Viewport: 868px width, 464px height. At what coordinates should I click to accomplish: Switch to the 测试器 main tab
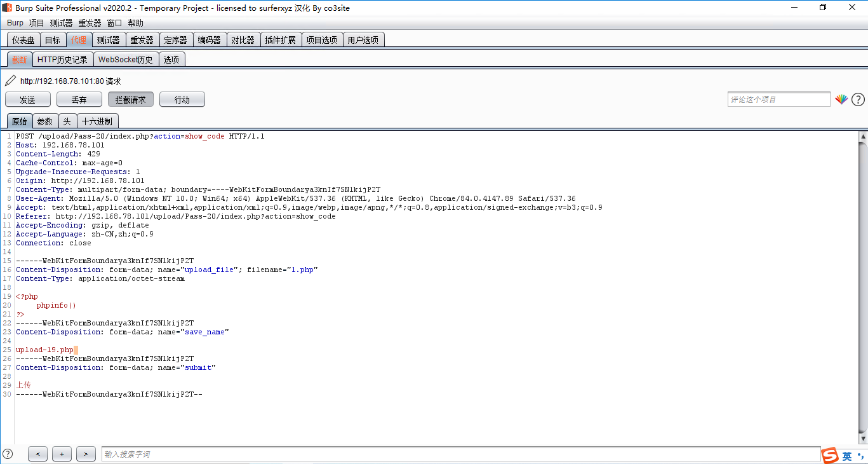[108, 39]
